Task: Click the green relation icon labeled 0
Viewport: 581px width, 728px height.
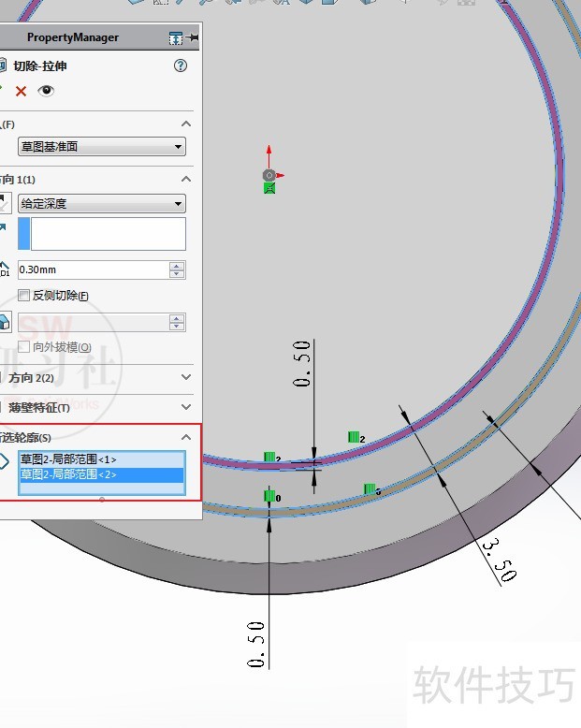Action: (x=269, y=496)
